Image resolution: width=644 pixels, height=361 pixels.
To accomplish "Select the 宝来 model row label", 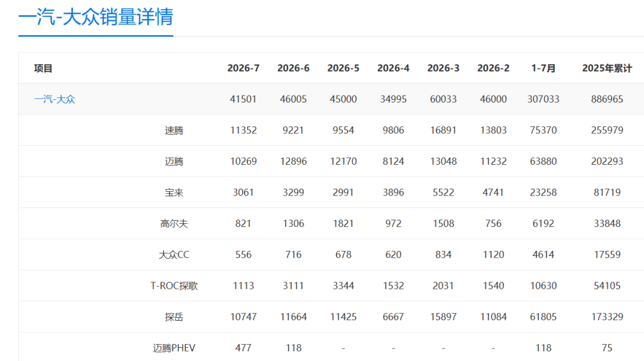I will pyautogui.click(x=174, y=192).
